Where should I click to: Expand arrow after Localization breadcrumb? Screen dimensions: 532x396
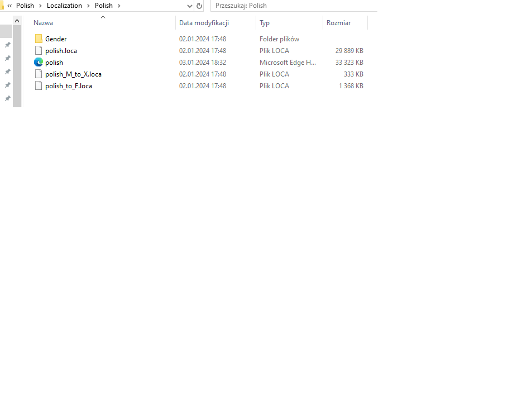pyautogui.click(x=88, y=6)
